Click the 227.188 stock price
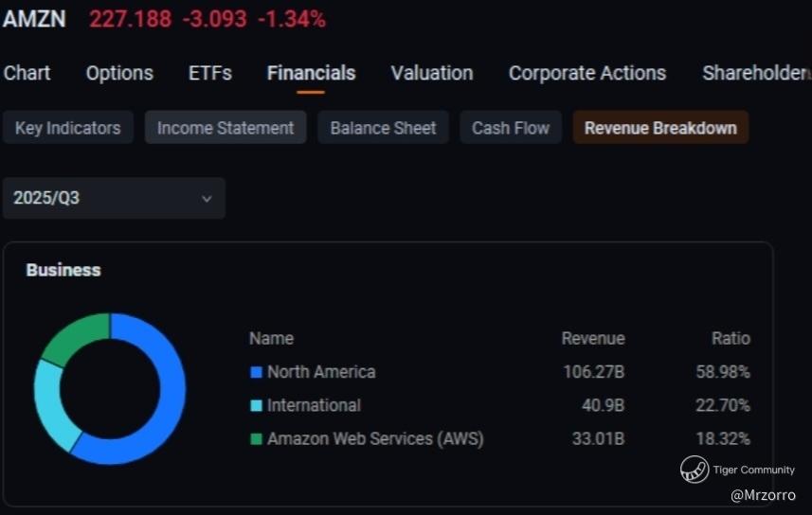 (x=130, y=19)
